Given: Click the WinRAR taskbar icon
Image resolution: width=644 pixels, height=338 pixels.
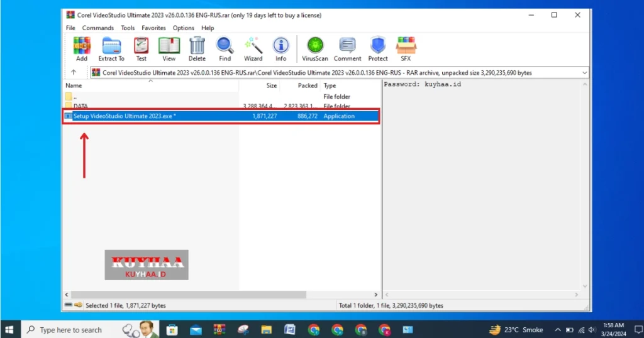Looking at the screenshot, I should tap(219, 329).
